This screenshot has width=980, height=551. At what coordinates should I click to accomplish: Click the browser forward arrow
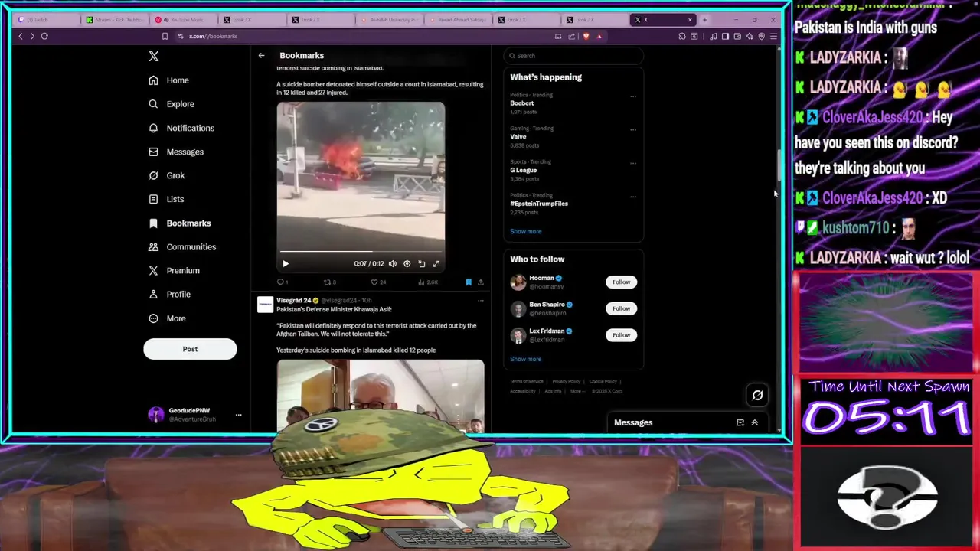[32, 36]
